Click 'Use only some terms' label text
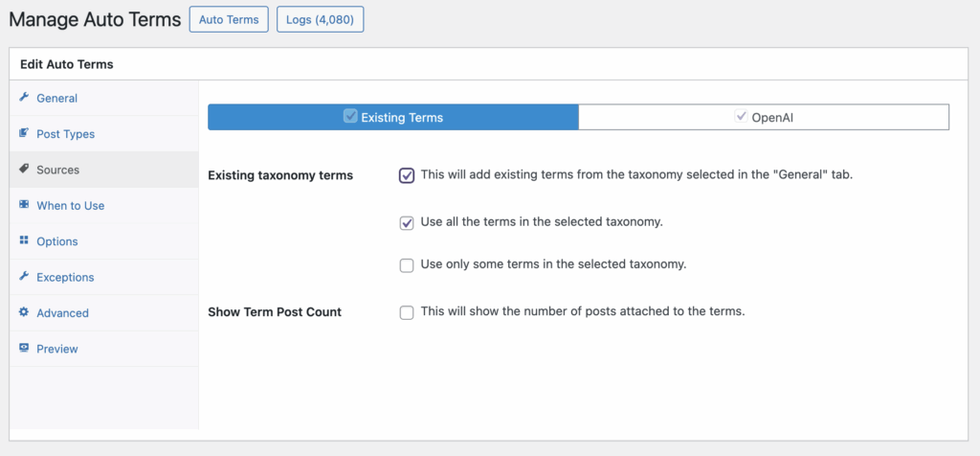This screenshot has width=980, height=456. click(554, 264)
